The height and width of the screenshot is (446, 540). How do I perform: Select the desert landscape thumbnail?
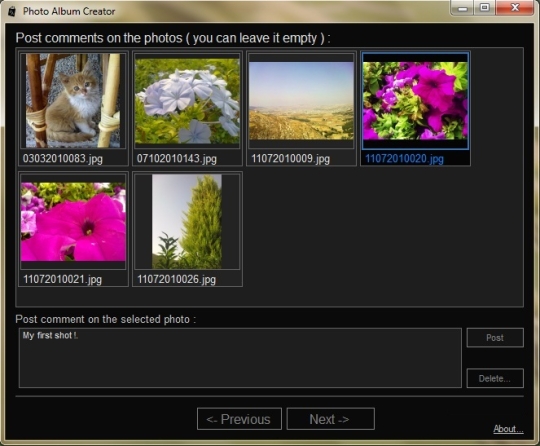(301, 100)
